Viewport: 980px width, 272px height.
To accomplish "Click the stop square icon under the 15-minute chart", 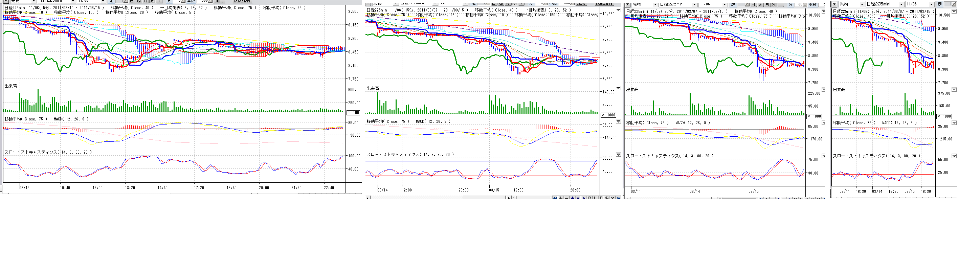I will pyautogui.click(x=578, y=198).
